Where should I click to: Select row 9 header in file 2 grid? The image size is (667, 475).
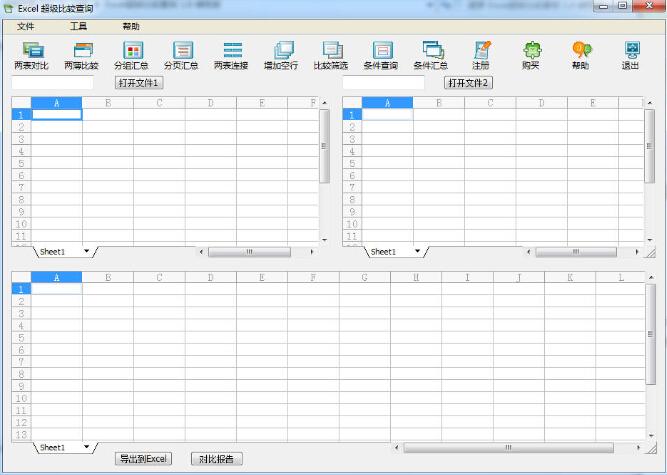pos(352,211)
